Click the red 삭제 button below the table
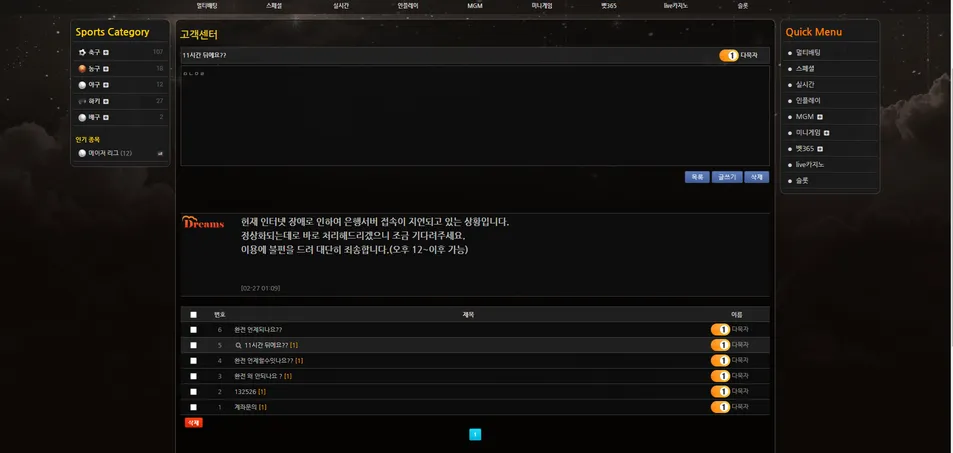The height and width of the screenshot is (453, 953). click(193, 423)
